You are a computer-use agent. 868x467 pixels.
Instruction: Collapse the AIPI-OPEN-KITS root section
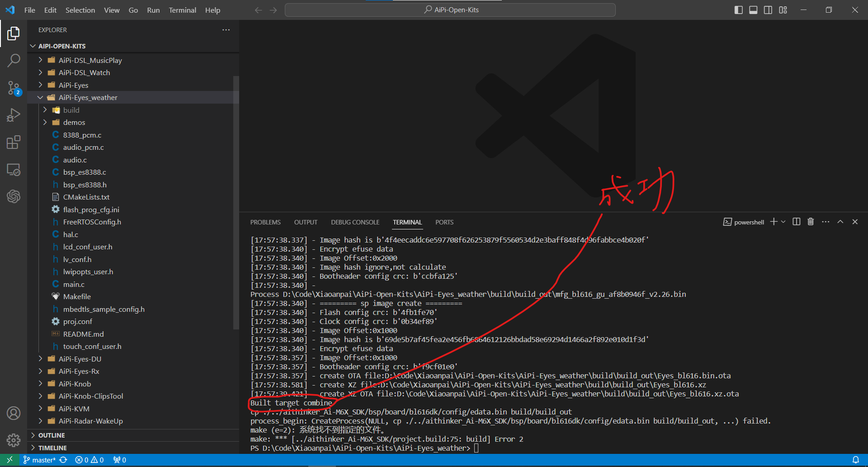[x=133, y=46]
